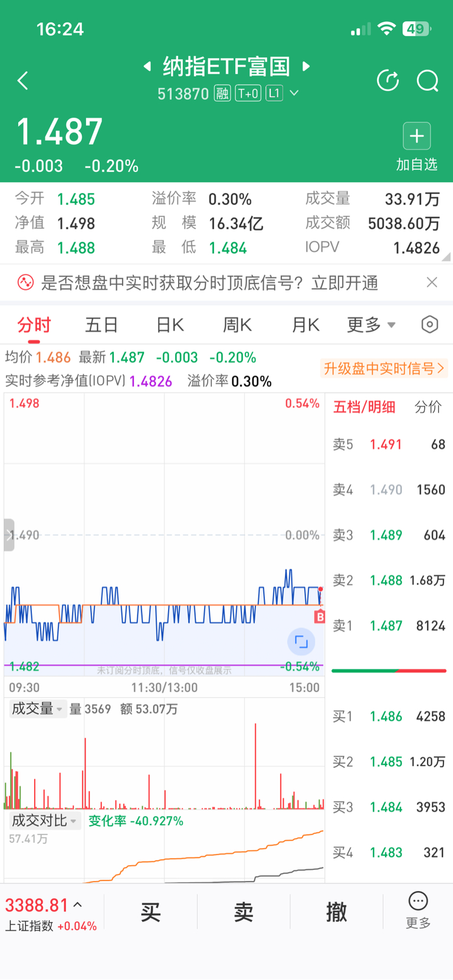Tap 变化率 -40.927% value
The height and width of the screenshot is (980, 453).
pos(136,821)
